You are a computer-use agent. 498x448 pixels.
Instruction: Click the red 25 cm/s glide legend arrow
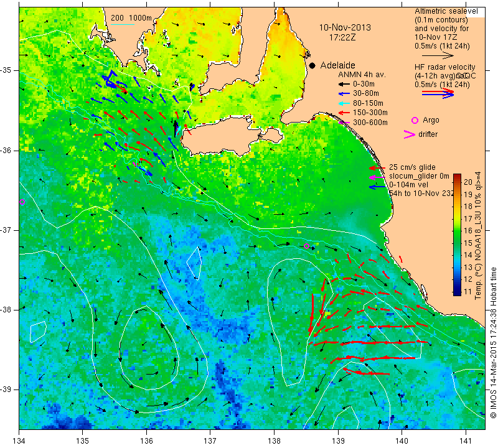pos(377,168)
